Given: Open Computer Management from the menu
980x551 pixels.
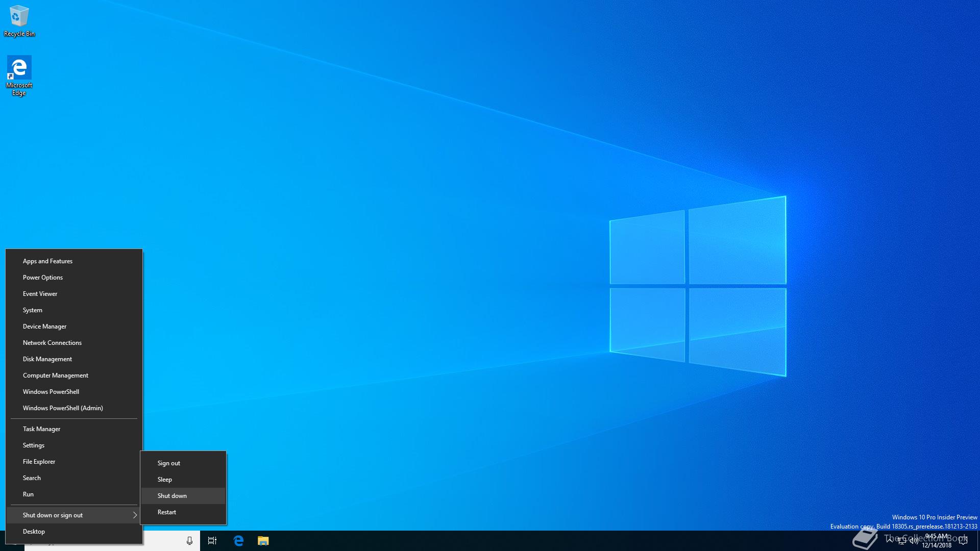Looking at the screenshot, I should (74, 375).
